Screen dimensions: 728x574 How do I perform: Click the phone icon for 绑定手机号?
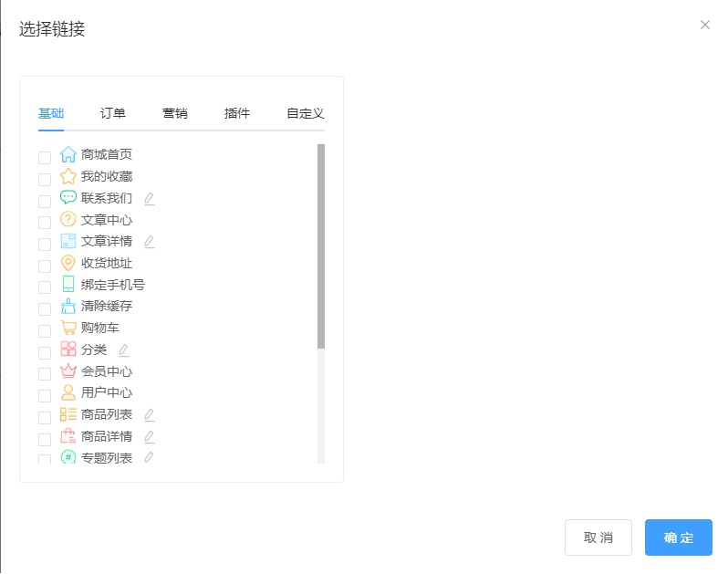tap(68, 284)
